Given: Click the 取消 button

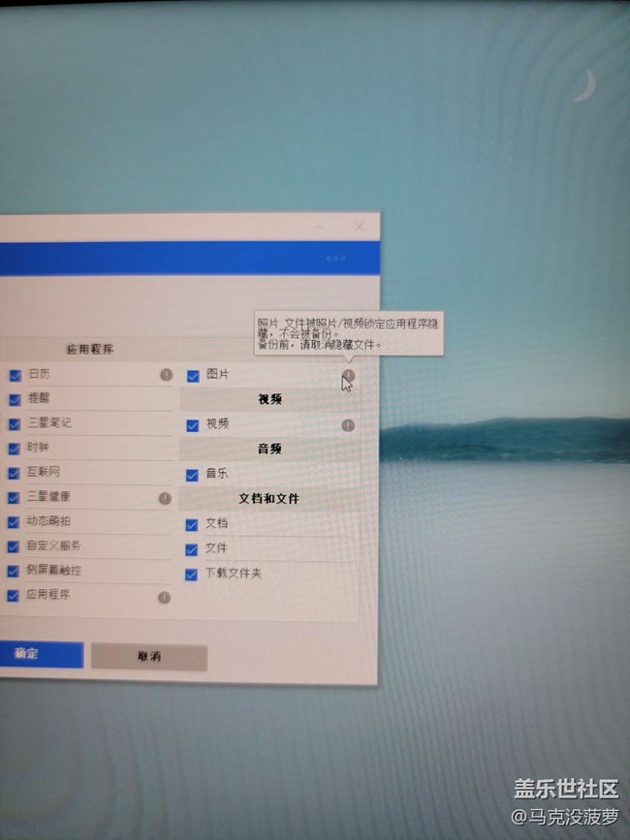Looking at the screenshot, I should [x=149, y=657].
